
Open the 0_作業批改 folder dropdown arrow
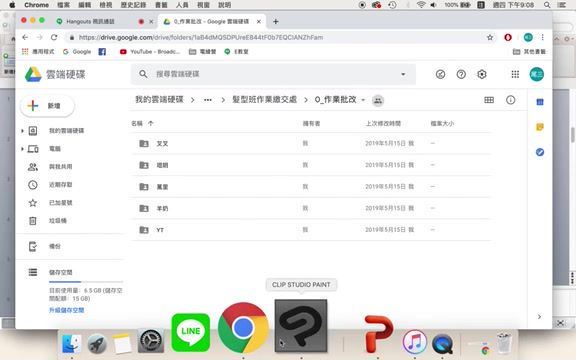[x=363, y=100]
